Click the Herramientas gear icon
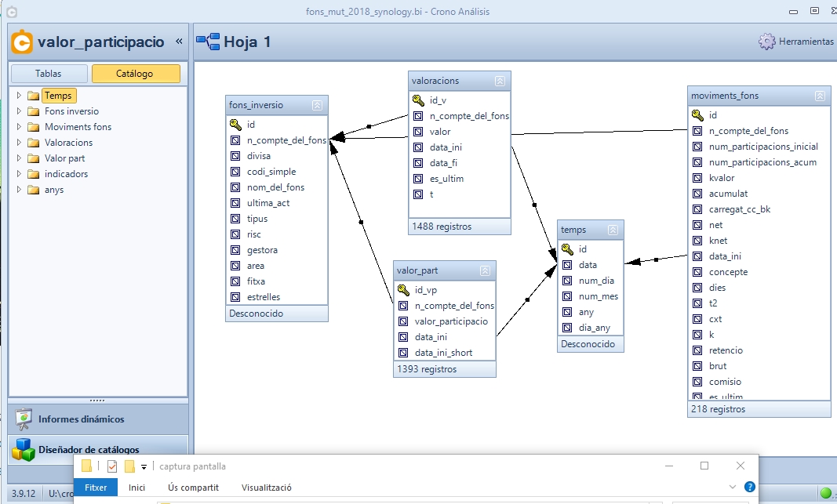The width and height of the screenshot is (837, 504). point(766,42)
